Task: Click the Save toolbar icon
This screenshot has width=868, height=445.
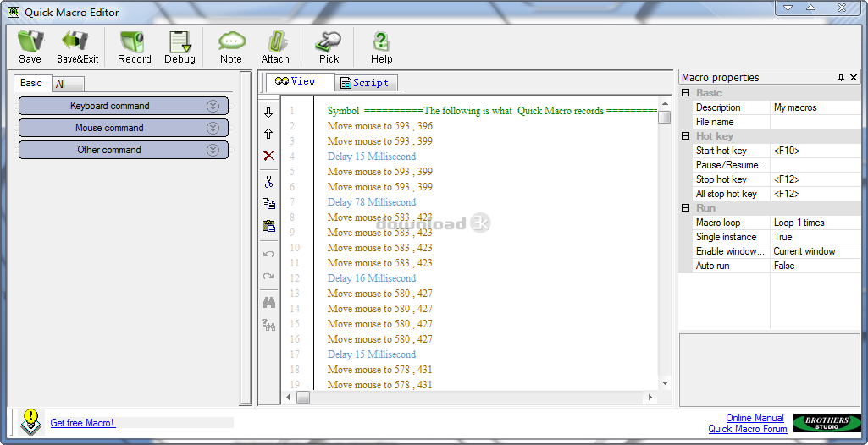Action: 30,47
